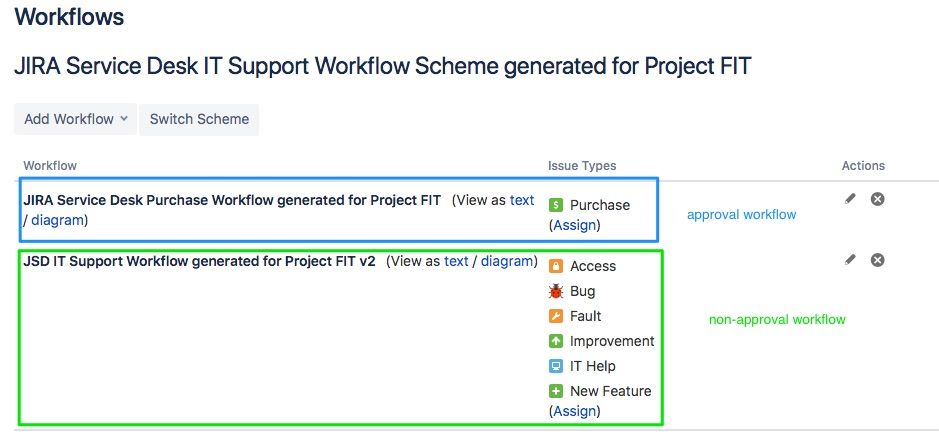Screen dimensions: 939x436
Task: Remove the Purchase workflow with the X icon
Action: (x=877, y=199)
